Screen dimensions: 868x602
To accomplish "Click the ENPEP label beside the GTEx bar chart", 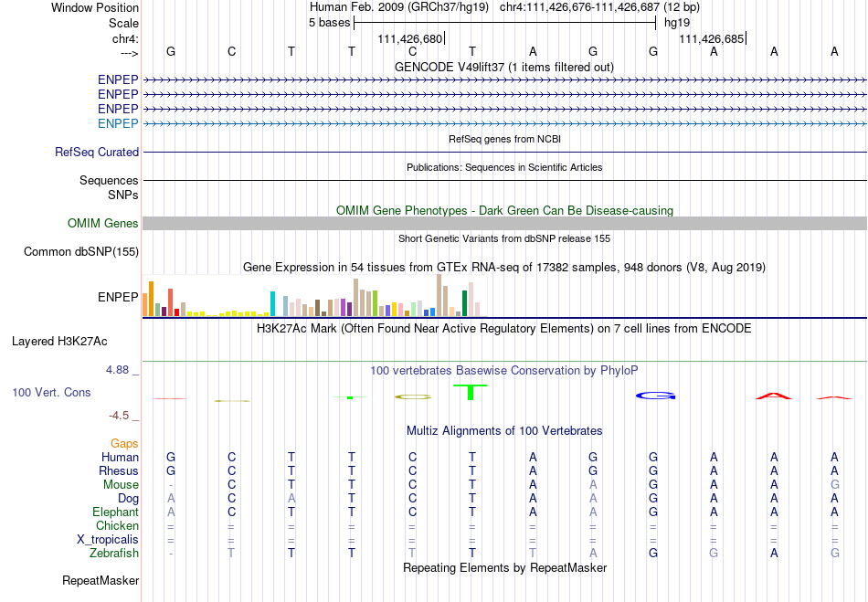I will [x=118, y=297].
